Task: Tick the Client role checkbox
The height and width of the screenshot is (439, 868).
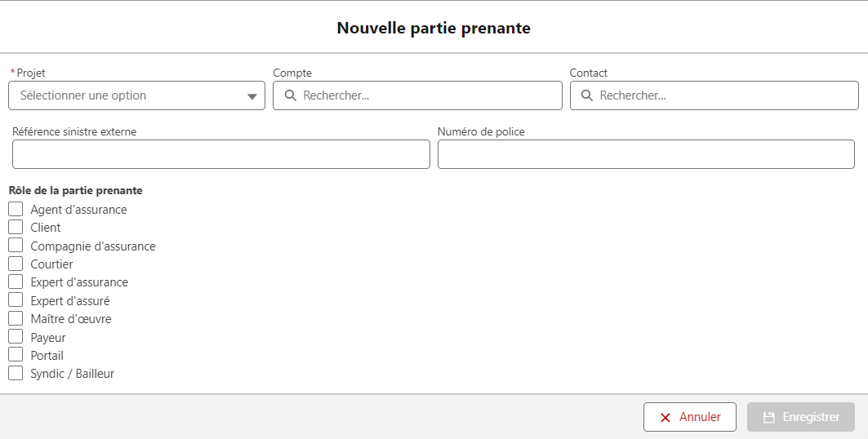Action: pos(16,227)
